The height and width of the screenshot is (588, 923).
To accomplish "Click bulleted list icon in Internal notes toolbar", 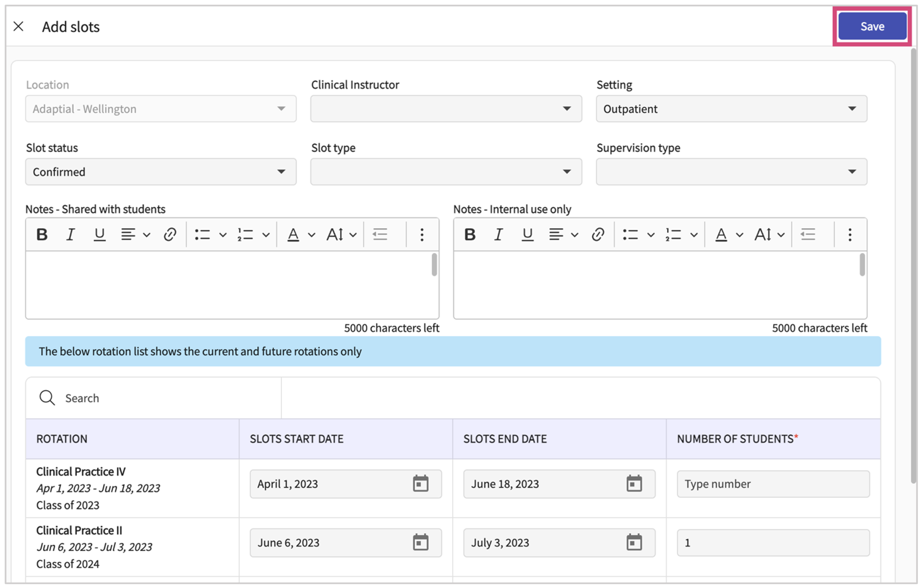I will tap(630, 234).
